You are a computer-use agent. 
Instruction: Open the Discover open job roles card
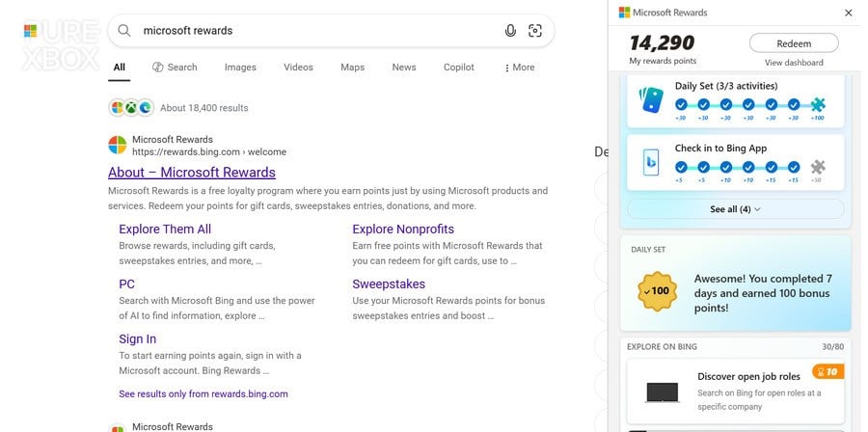(x=735, y=391)
